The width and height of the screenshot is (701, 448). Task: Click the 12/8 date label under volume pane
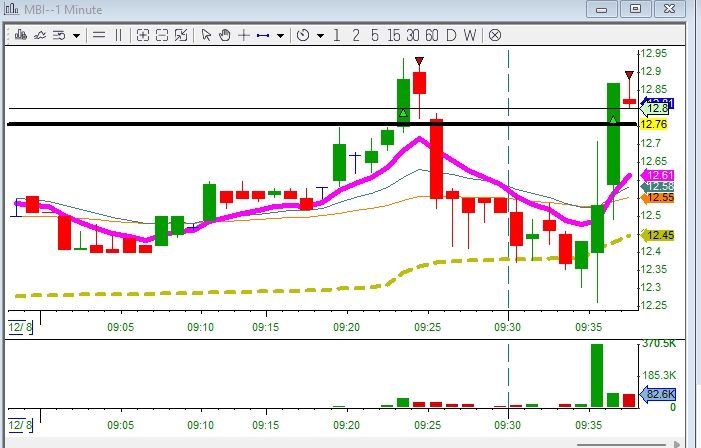click(20, 425)
